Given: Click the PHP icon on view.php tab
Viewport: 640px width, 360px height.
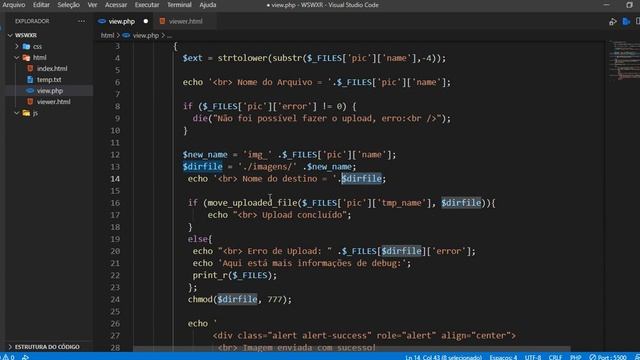Looking at the screenshot, I should 102,21.
